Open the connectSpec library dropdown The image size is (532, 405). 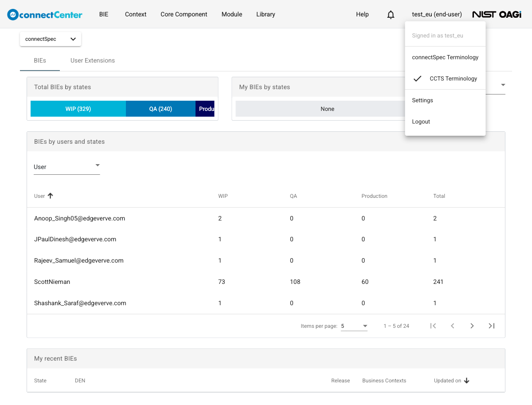pos(51,39)
